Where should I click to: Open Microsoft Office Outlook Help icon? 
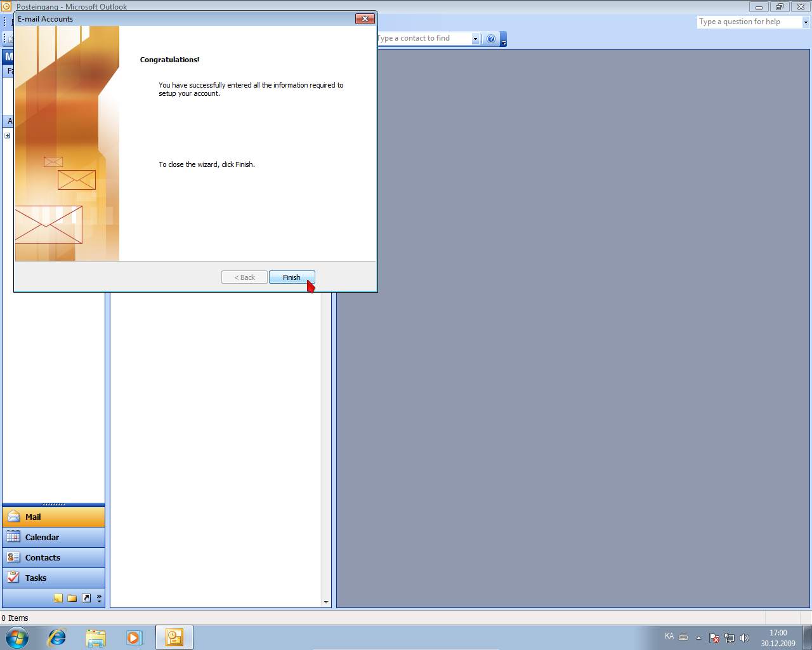(490, 39)
